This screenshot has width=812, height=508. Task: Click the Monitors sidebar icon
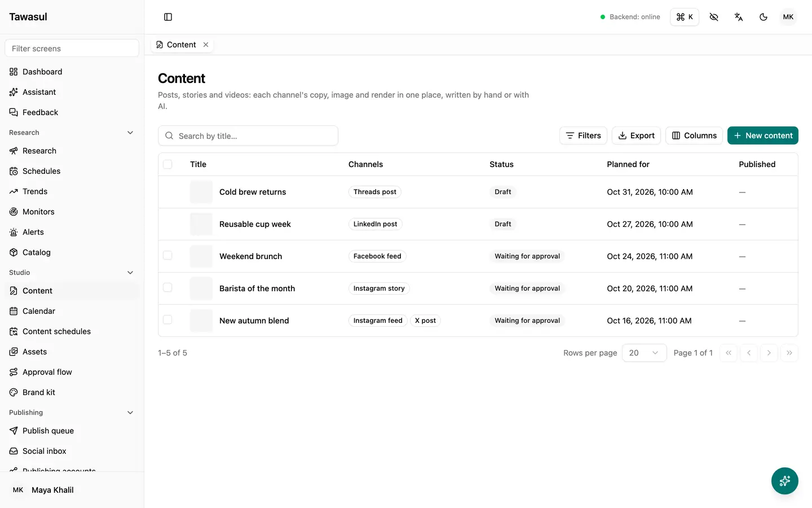[x=14, y=212]
